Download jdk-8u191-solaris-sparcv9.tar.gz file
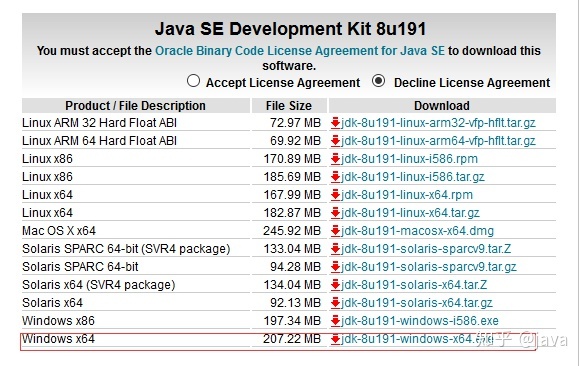Image resolution: width=584 pixels, height=366 pixels. pyautogui.click(x=429, y=267)
